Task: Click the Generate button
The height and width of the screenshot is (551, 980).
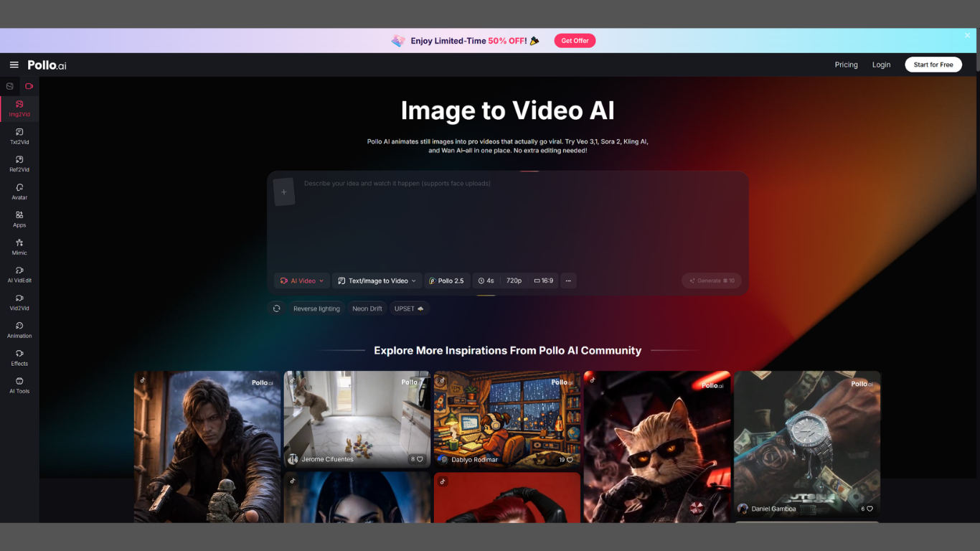Action: pyautogui.click(x=712, y=281)
